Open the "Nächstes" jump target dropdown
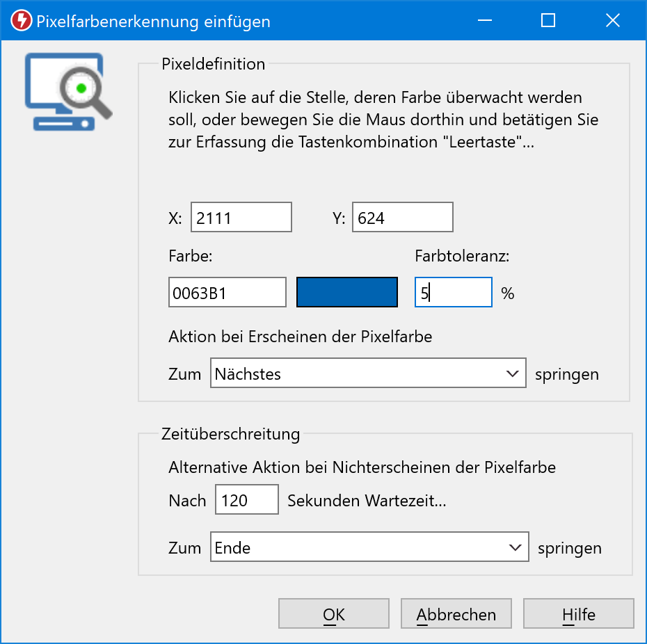 pyautogui.click(x=368, y=374)
